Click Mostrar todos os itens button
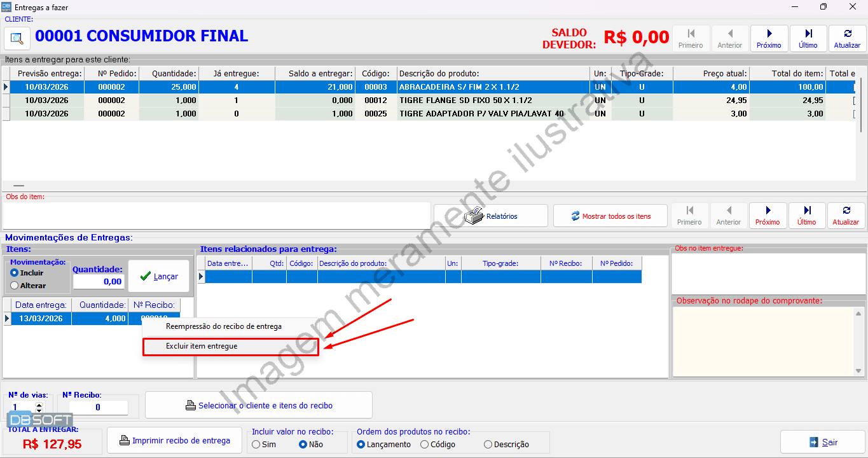The image size is (868, 458). (x=610, y=216)
